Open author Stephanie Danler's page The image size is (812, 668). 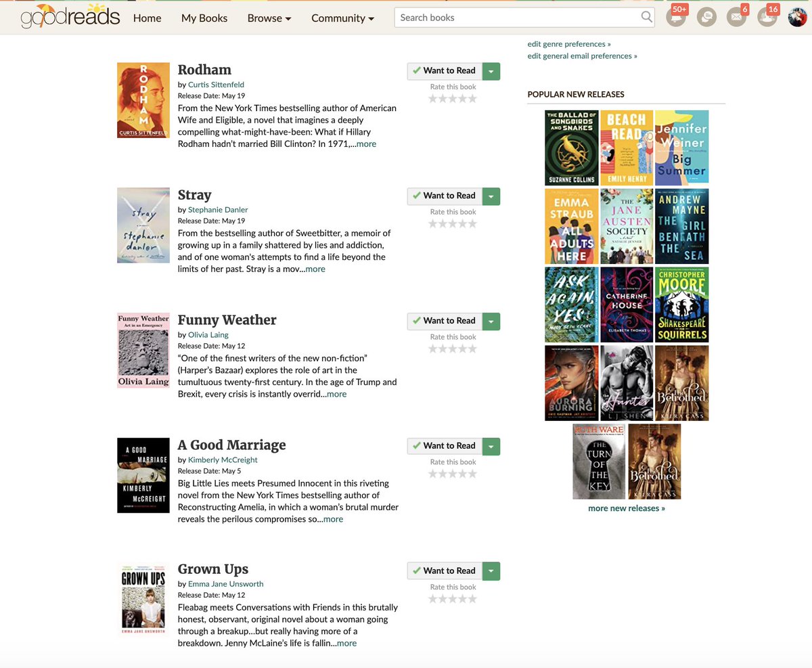point(218,210)
